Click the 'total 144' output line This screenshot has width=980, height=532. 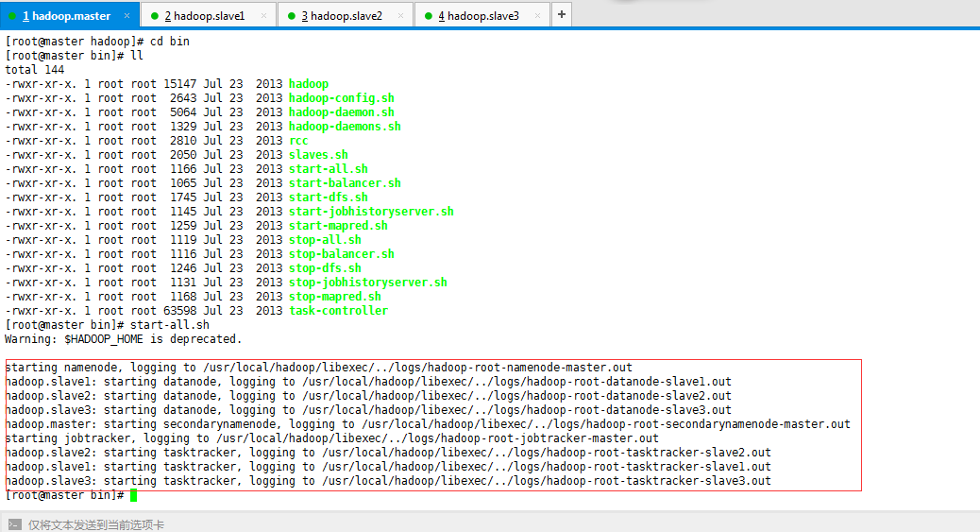click(34, 70)
